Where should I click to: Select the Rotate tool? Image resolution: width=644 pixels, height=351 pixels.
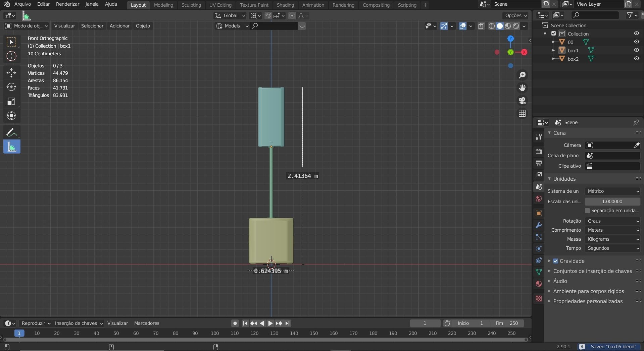click(x=11, y=87)
